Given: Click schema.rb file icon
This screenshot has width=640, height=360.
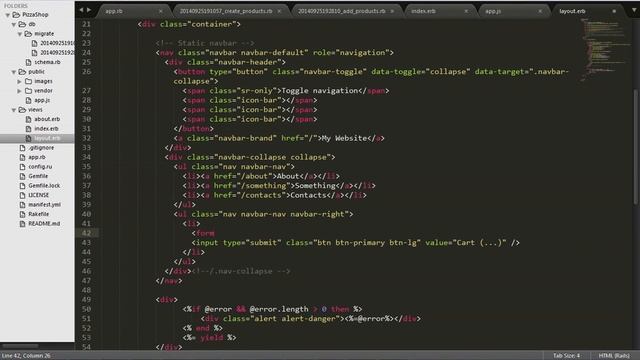Looking at the screenshot, I should 28,62.
